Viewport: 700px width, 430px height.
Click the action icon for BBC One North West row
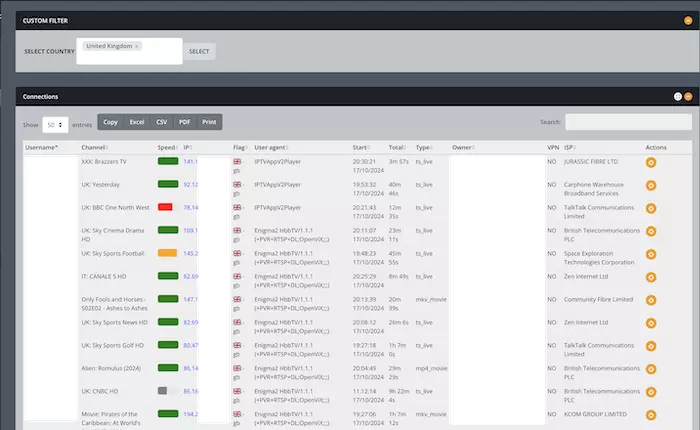click(650, 208)
